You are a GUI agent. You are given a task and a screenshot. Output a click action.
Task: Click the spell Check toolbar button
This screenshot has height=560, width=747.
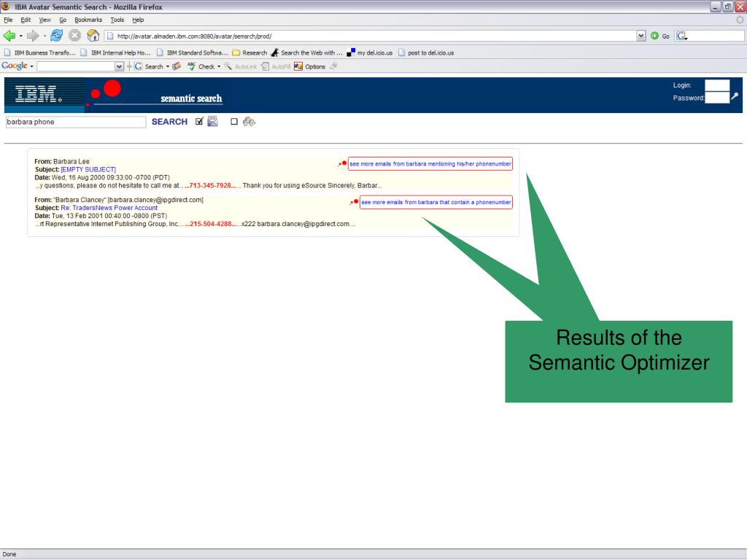point(201,66)
